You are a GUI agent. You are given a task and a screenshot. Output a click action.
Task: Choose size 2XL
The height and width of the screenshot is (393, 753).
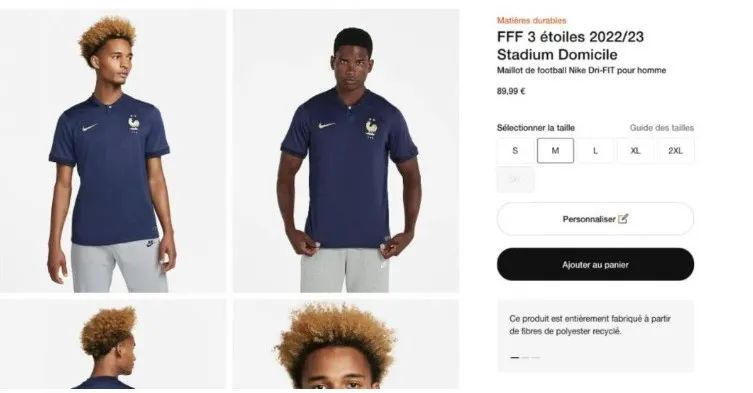675,150
